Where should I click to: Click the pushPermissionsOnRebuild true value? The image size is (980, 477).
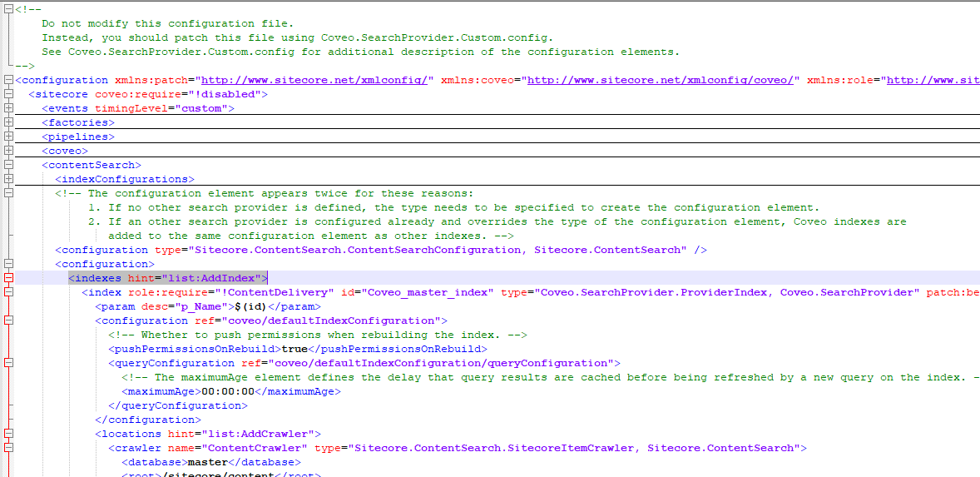(x=295, y=349)
